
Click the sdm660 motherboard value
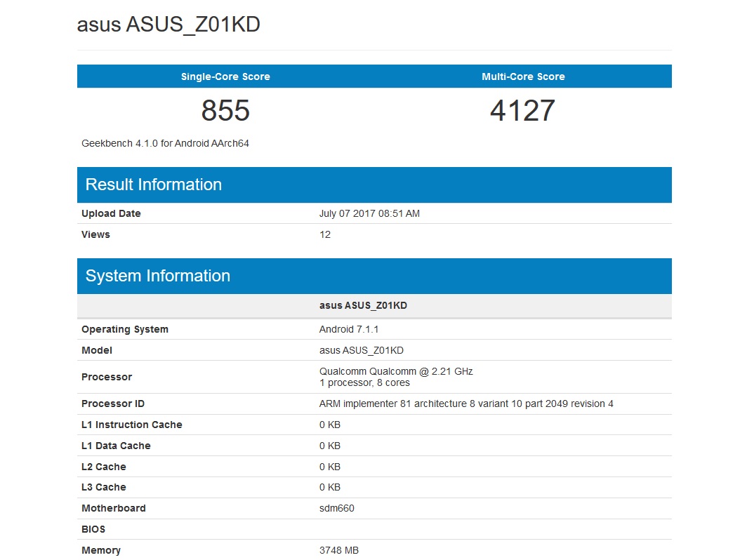pos(337,508)
